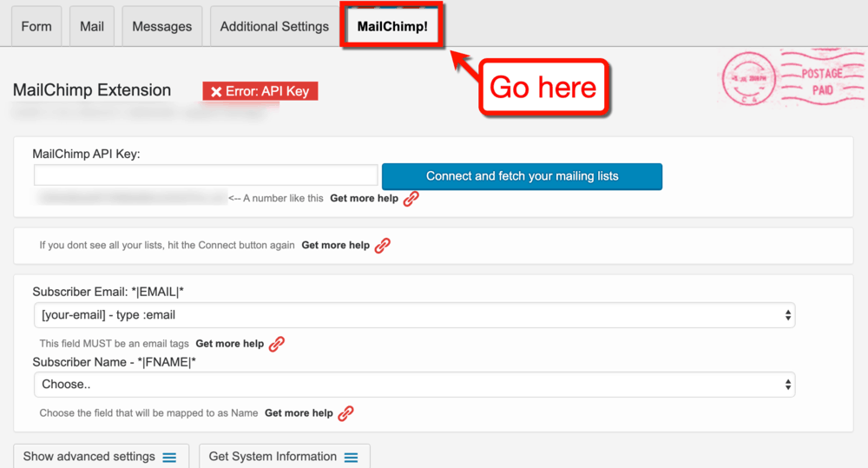868x468 pixels.
Task: Expand Get System Information
Action: [285, 457]
